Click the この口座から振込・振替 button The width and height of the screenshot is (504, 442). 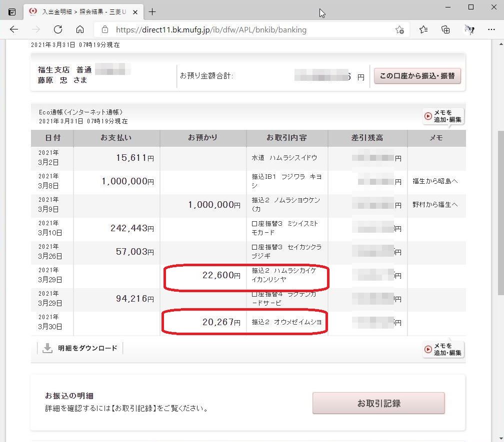pos(417,76)
